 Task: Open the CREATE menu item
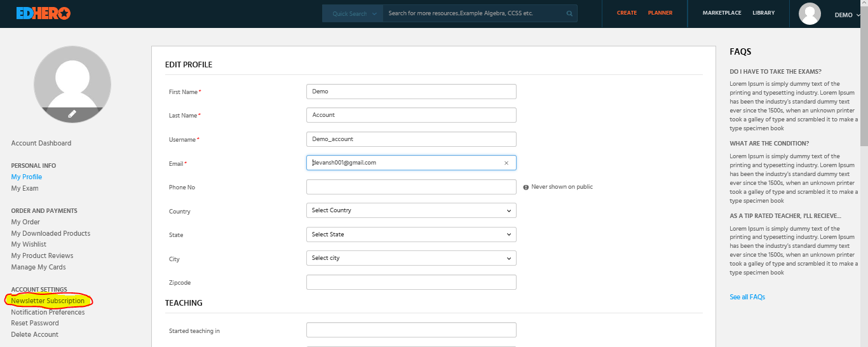627,13
